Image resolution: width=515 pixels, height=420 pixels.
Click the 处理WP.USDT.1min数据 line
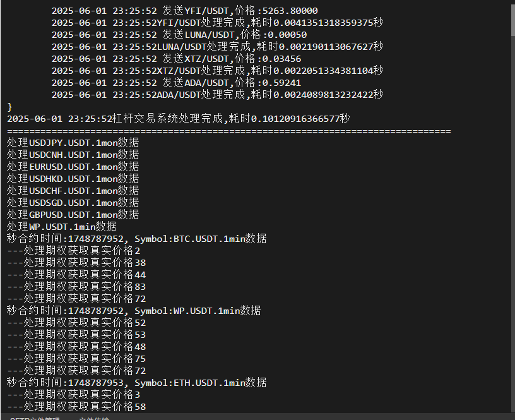coord(62,227)
